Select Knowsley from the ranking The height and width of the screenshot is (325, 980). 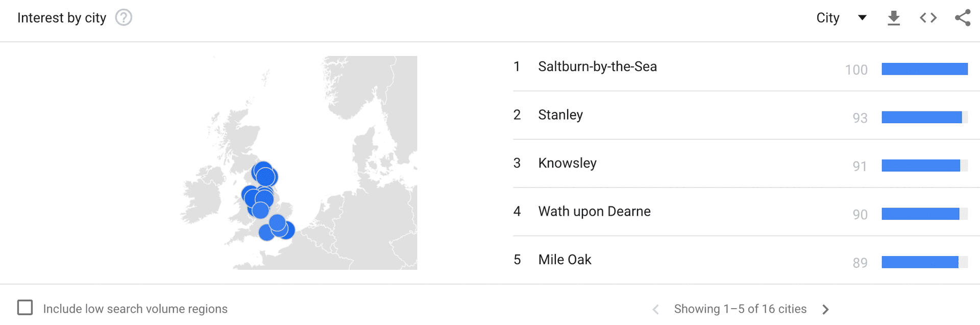pyautogui.click(x=567, y=164)
